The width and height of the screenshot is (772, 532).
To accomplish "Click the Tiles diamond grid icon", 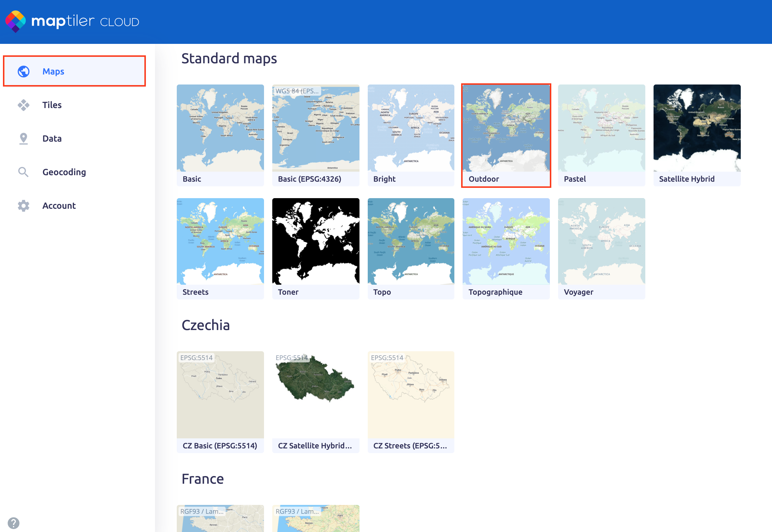I will click(23, 105).
